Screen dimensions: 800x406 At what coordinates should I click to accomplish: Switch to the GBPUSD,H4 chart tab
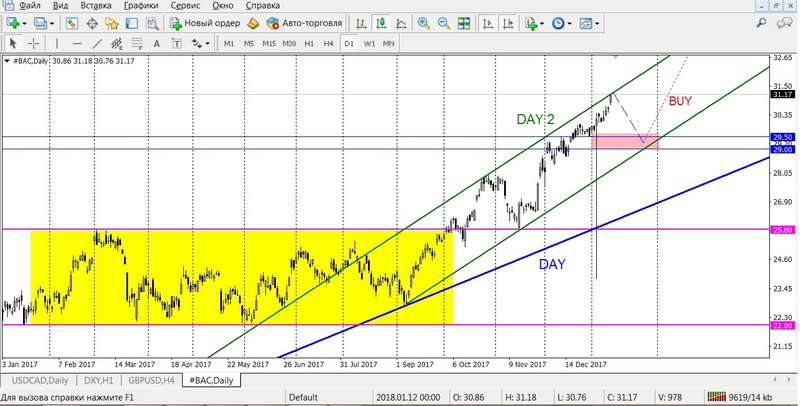(x=148, y=381)
